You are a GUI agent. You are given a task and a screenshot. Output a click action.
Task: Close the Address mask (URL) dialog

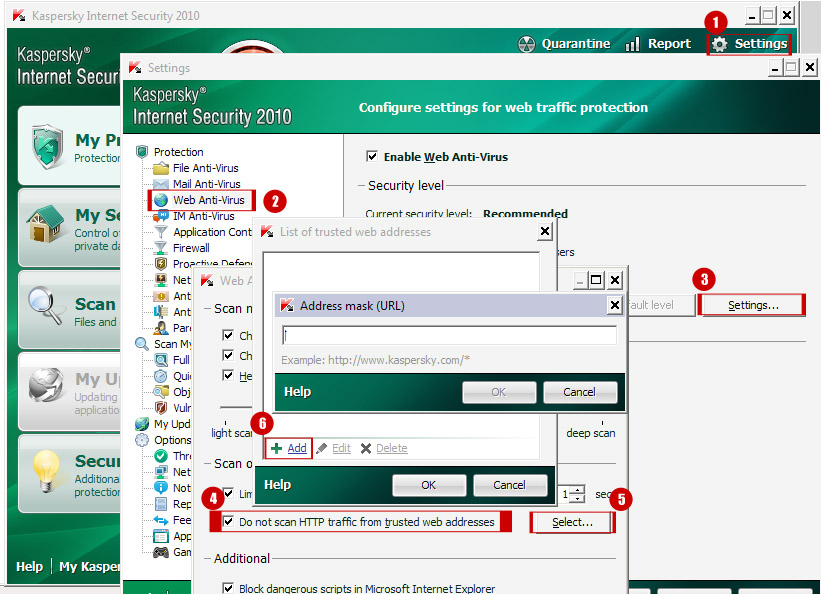click(x=615, y=305)
